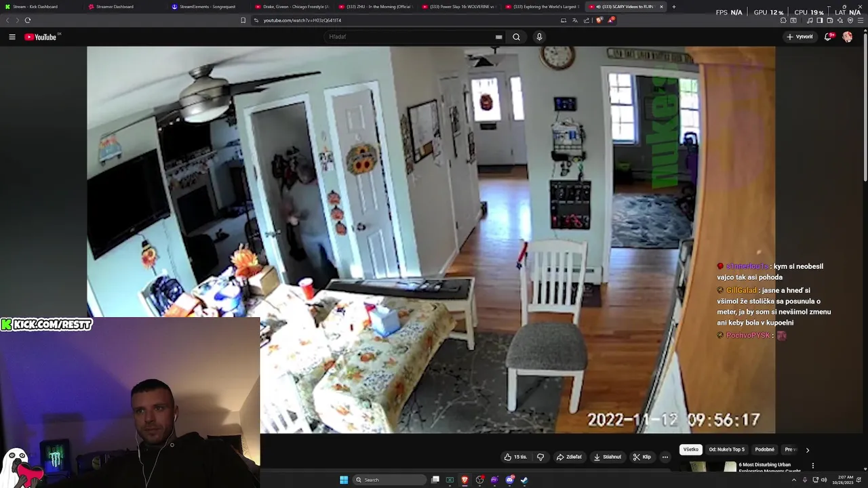The width and height of the screenshot is (868, 488).
Task: Show hidden system tray icons chevron
Action: (x=794, y=480)
